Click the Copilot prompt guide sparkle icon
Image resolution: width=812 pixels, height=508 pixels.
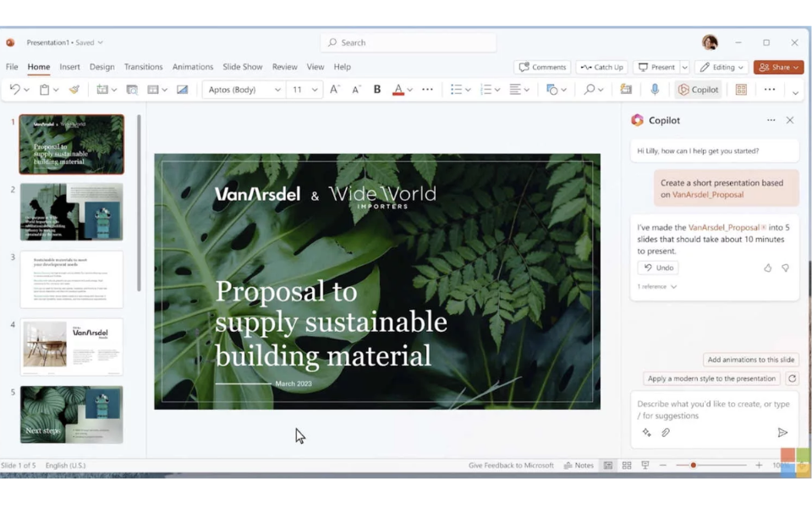(x=647, y=433)
